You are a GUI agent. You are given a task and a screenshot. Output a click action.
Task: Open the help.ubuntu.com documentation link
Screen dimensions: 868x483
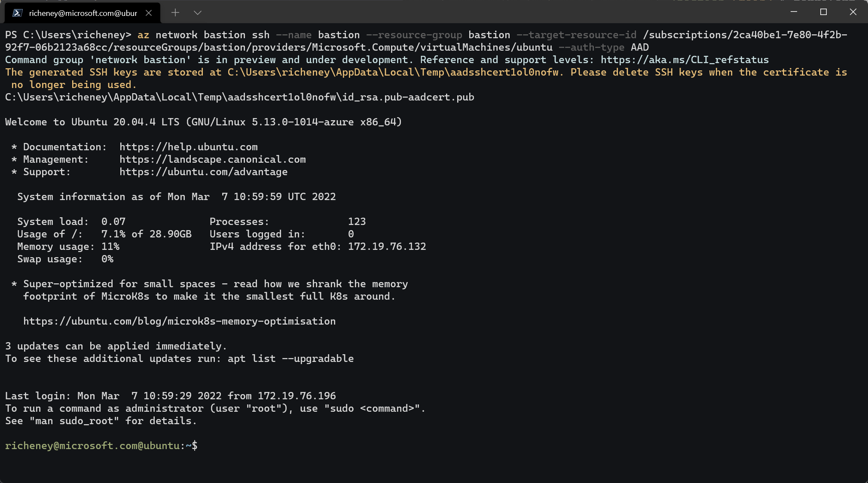pyautogui.click(x=188, y=147)
